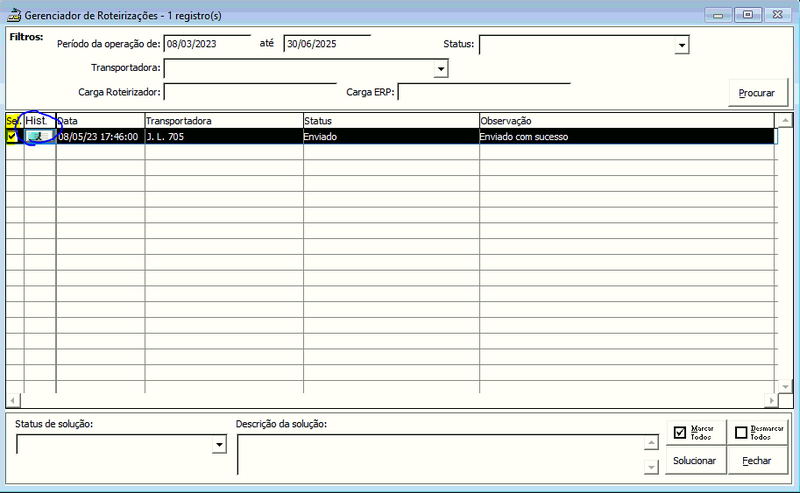This screenshot has height=493, width=800.
Task: Click the grid's horizontal scrollbar right arrow
Action: coord(771,401)
